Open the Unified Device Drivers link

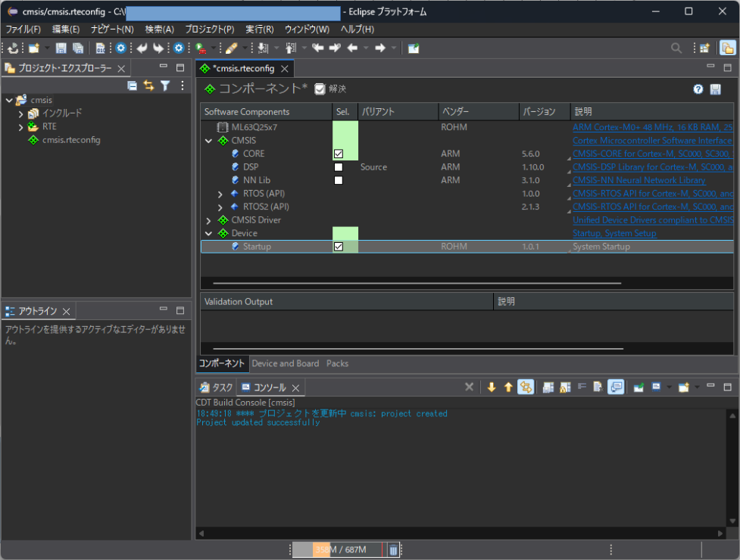(x=652, y=220)
